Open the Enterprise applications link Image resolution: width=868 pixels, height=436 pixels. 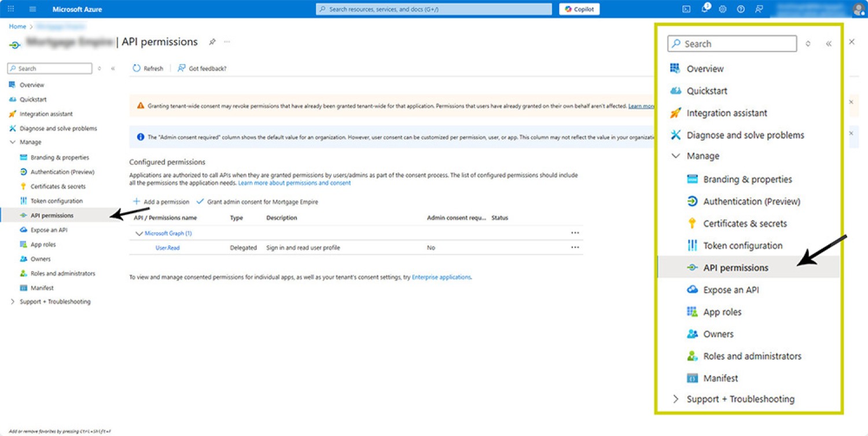tap(442, 278)
